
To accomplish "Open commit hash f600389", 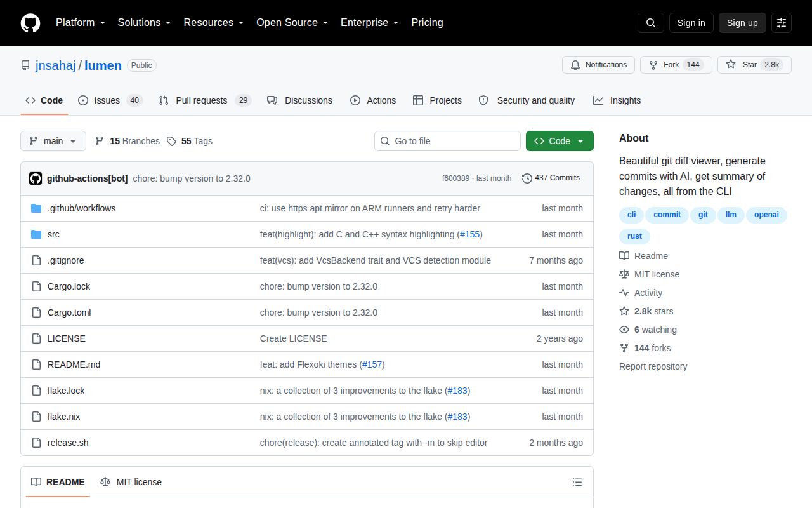I will [x=455, y=178].
